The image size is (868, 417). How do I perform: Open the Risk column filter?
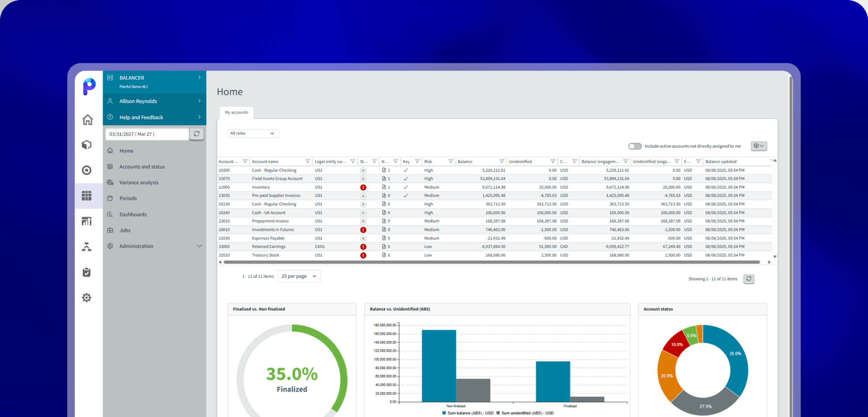coord(451,161)
